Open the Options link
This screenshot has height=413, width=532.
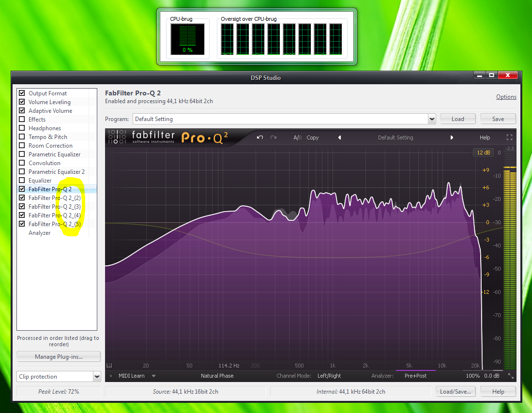click(506, 97)
